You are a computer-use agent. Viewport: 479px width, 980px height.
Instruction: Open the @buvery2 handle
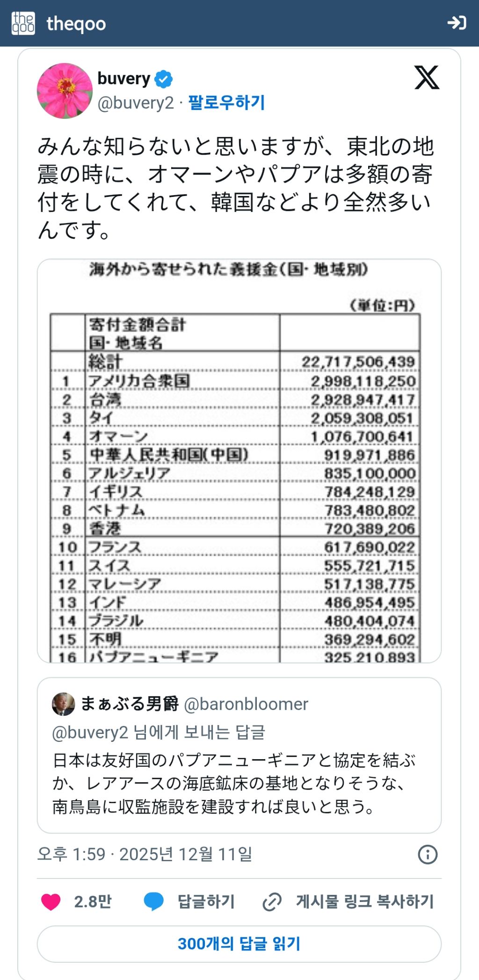pyautogui.click(x=136, y=103)
